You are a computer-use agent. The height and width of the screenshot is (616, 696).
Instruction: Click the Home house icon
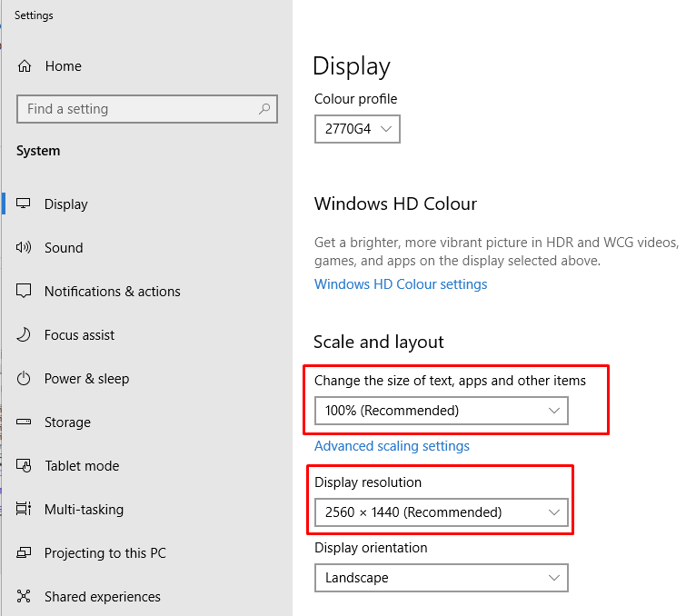25,66
